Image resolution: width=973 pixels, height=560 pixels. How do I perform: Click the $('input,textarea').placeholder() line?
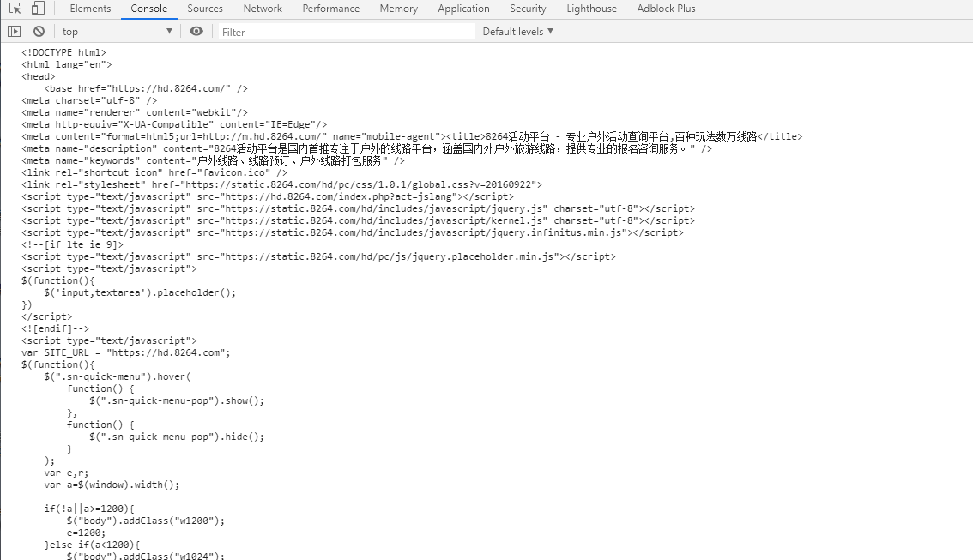pos(140,292)
